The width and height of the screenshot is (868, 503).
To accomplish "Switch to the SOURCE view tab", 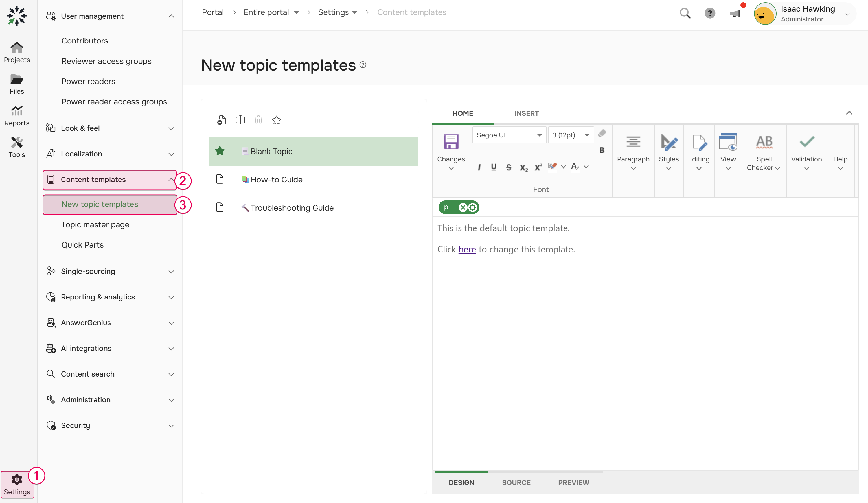I will coord(516,482).
